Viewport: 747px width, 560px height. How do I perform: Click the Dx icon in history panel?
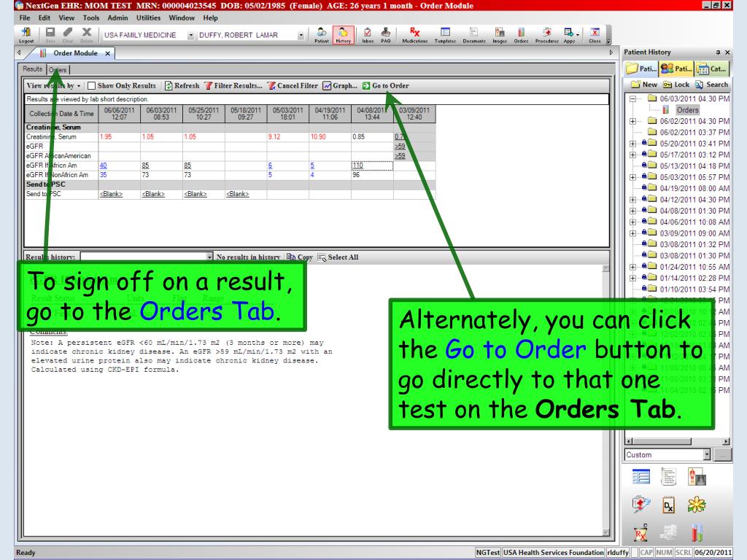pos(668,505)
